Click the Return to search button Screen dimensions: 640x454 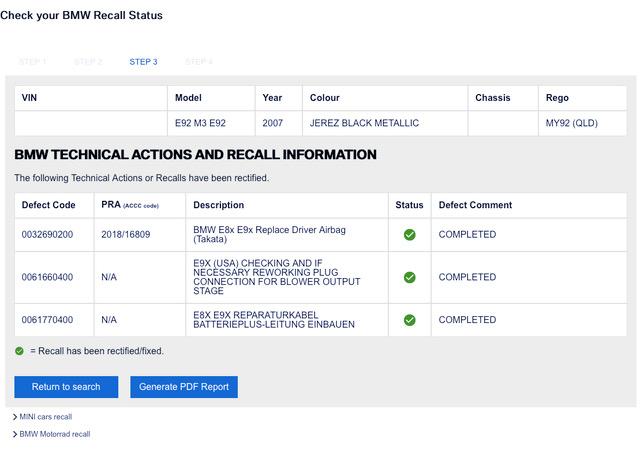(x=66, y=387)
